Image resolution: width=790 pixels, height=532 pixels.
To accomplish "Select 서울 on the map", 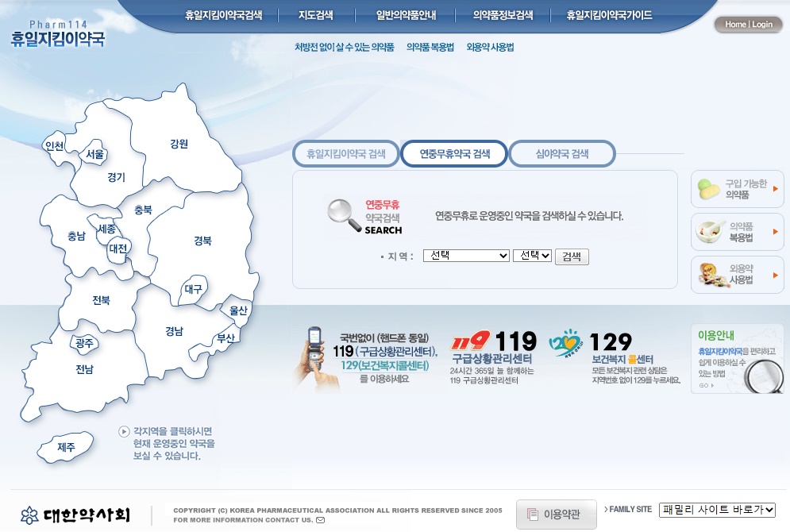I will (94, 154).
